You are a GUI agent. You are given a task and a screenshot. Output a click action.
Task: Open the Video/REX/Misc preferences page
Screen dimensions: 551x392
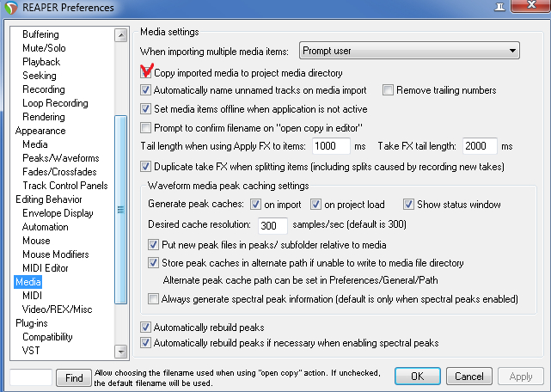coord(58,309)
